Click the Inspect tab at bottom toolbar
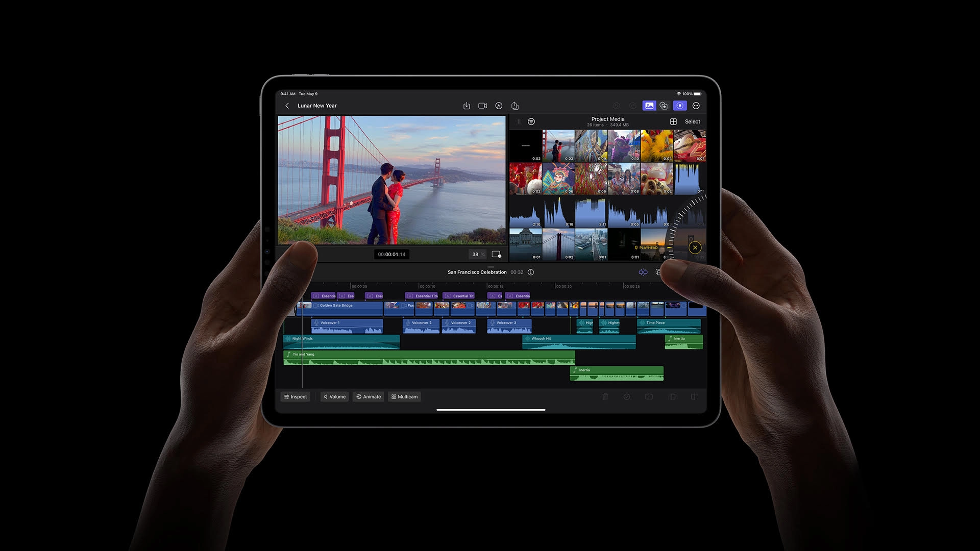This screenshot has width=980, height=551. pos(296,396)
